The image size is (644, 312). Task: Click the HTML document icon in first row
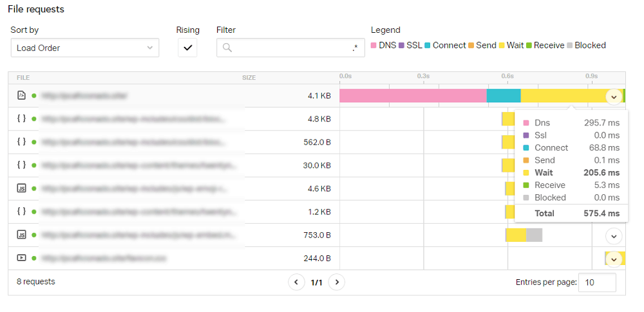21,96
